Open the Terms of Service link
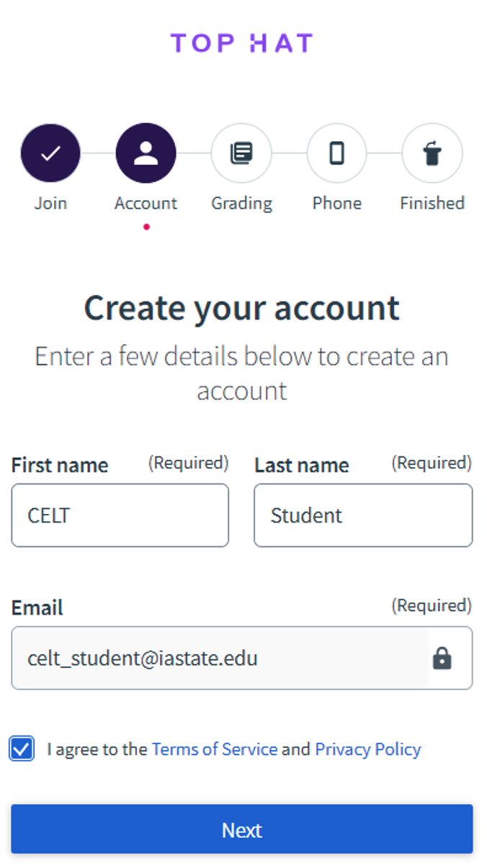 coord(214,749)
